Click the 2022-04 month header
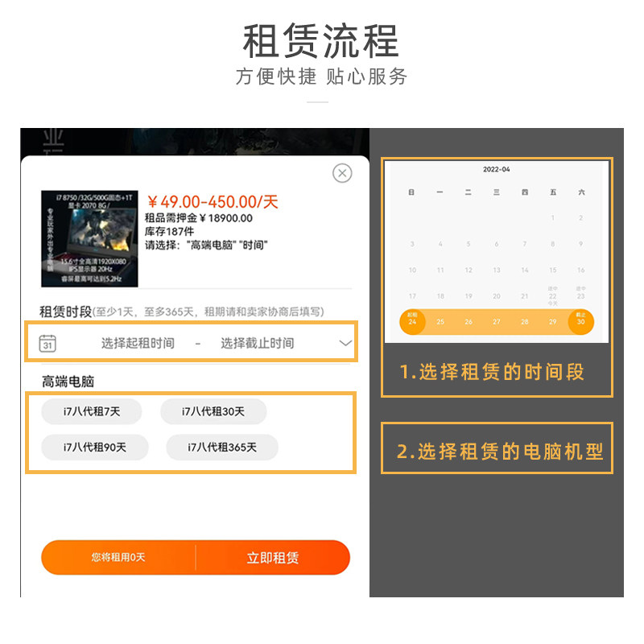Viewport: 644px width, 644px height. pos(497,169)
